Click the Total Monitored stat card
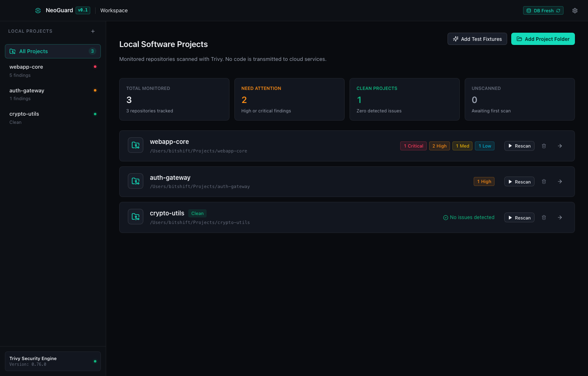 [174, 99]
